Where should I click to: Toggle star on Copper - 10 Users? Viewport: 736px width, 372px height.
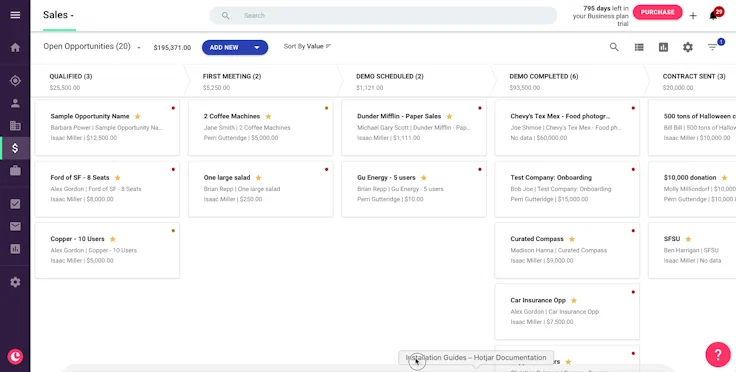click(x=113, y=239)
